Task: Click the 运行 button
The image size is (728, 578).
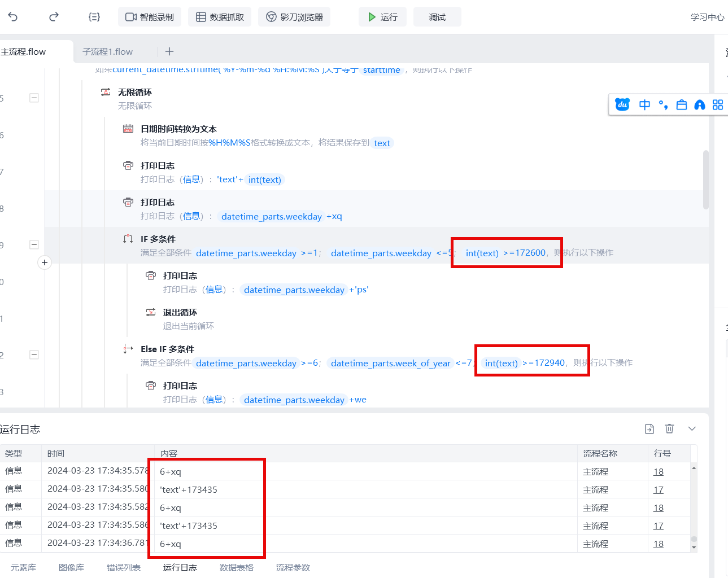Action: tap(382, 17)
